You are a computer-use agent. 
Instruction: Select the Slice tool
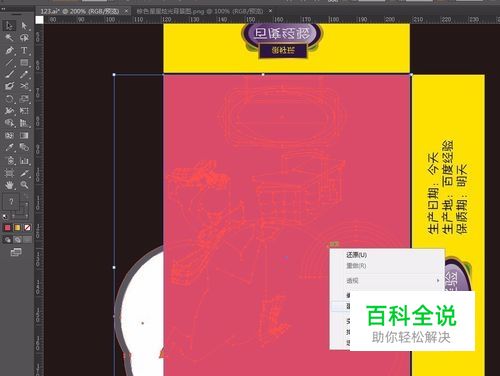(24, 173)
